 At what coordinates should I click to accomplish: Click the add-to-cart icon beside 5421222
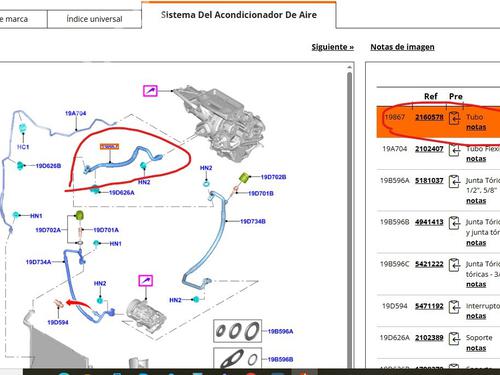[x=454, y=265]
